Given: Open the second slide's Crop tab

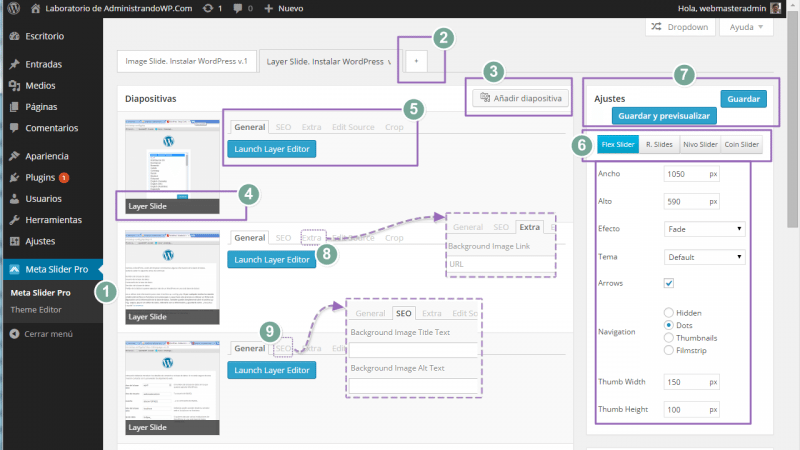Looking at the screenshot, I should click(394, 238).
